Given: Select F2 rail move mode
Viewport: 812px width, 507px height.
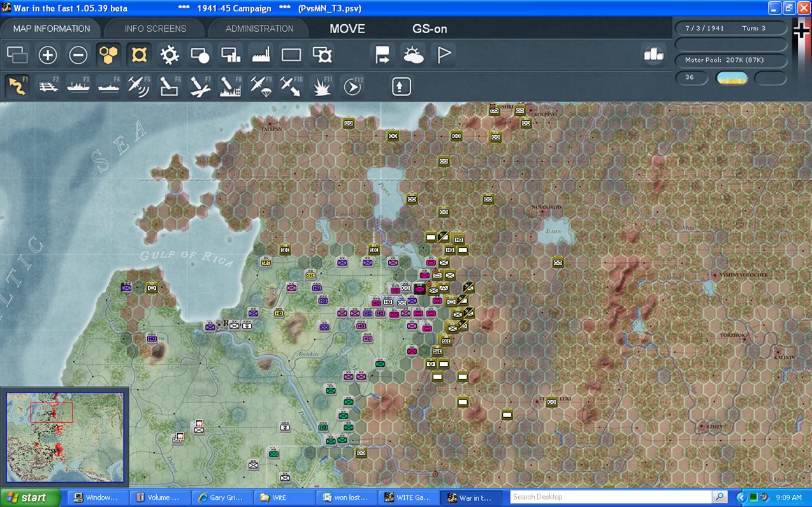Looking at the screenshot, I should 48,86.
